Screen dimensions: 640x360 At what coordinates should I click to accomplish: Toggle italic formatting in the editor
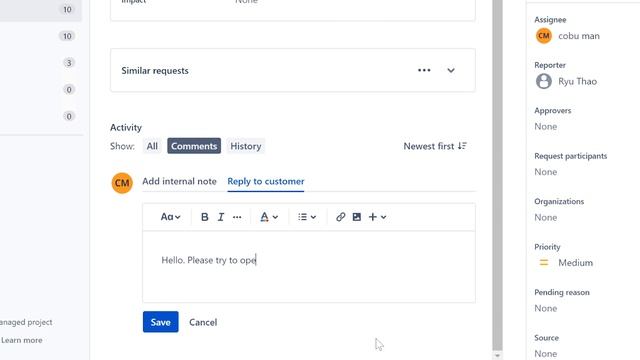[x=221, y=217]
